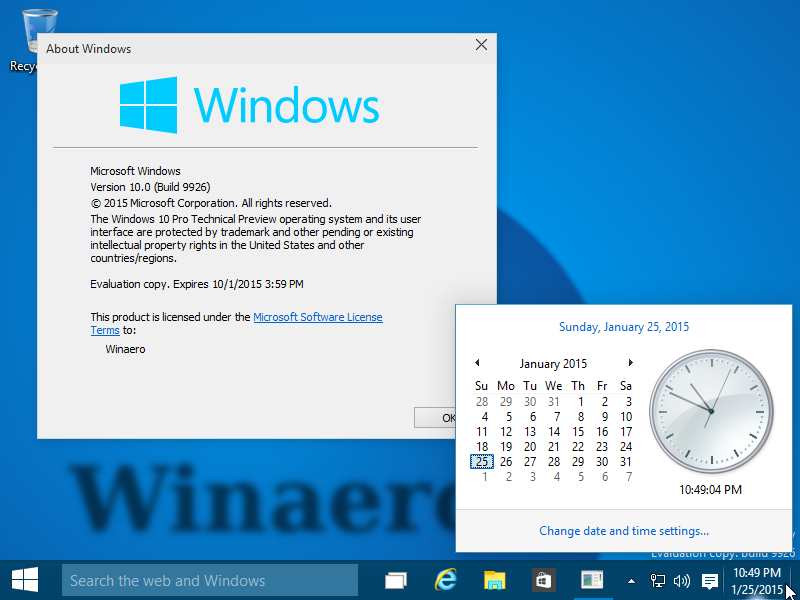Focus the Search the web and Windows box
Viewport: 800px width, 600px height.
pyautogui.click(x=210, y=581)
